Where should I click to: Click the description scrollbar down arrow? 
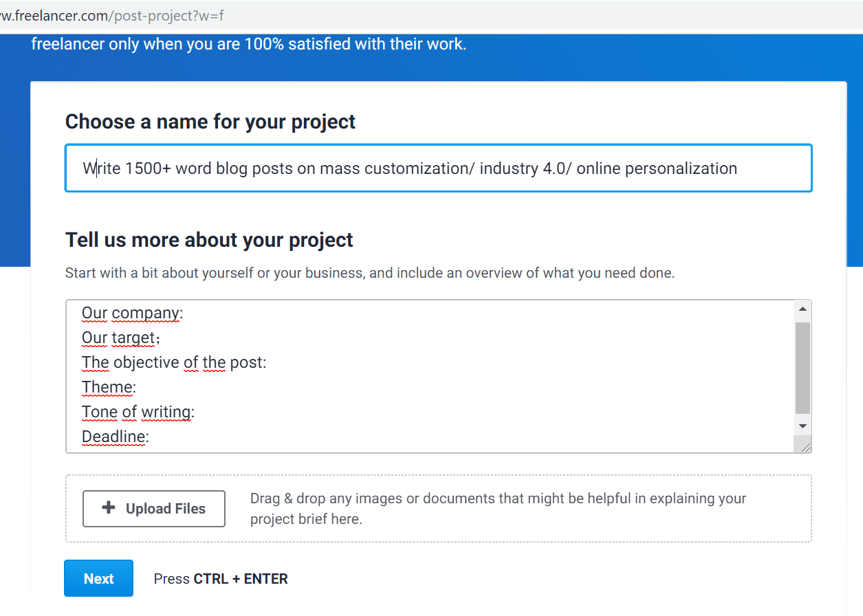tap(803, 426)
